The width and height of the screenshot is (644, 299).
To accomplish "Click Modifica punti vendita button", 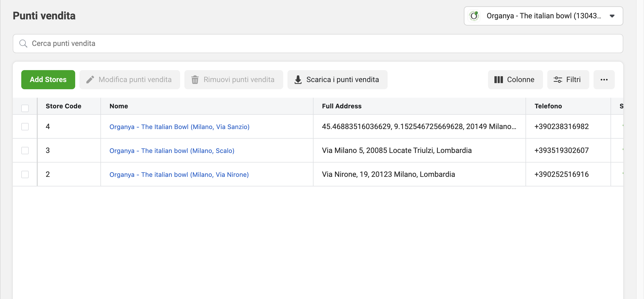I will click(x=130, y=80).
